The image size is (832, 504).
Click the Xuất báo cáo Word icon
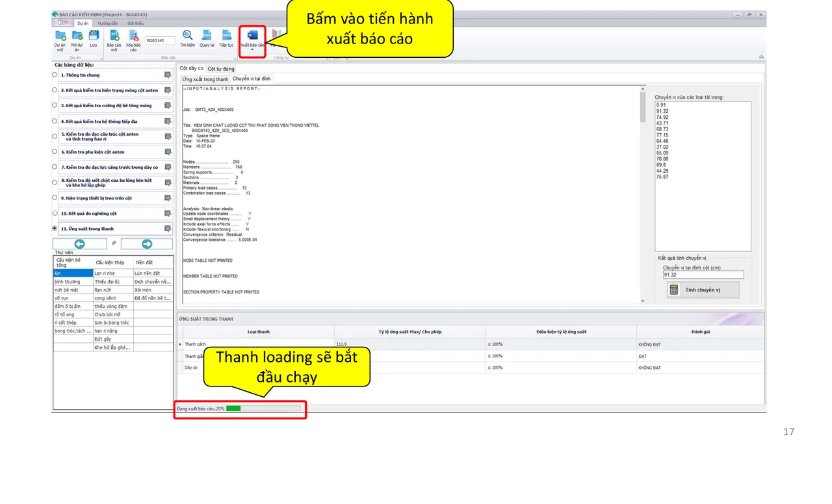252,35
